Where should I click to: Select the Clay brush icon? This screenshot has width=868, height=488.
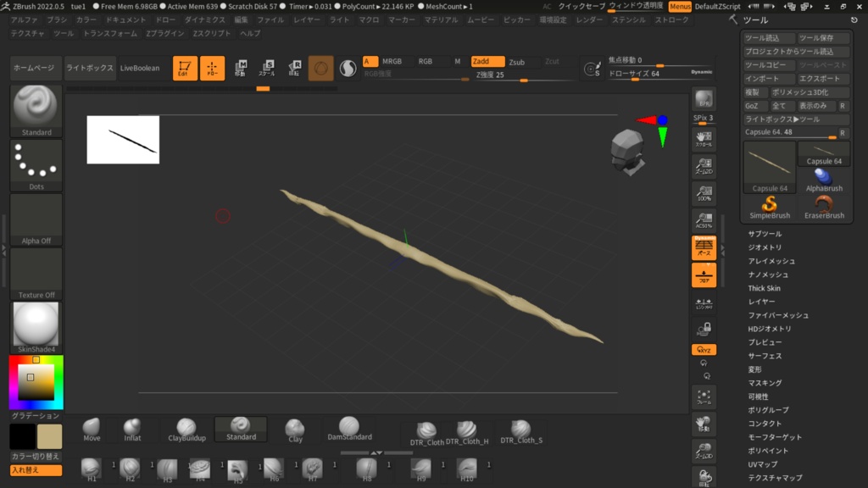295,431
